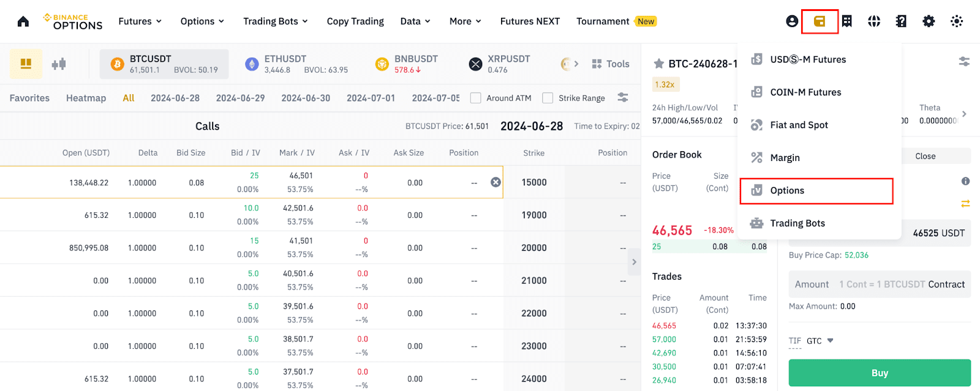Click the Home icon in top bar
Viewport: 980px width, 391px height.
pyautogui.click(x=23, y=21)
